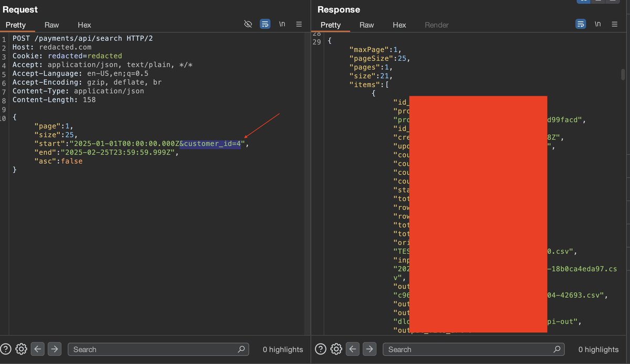The height and width of the screenshot is (364, 630).
Task: Open help icon below the Request panel
Action: pos(6,349)
